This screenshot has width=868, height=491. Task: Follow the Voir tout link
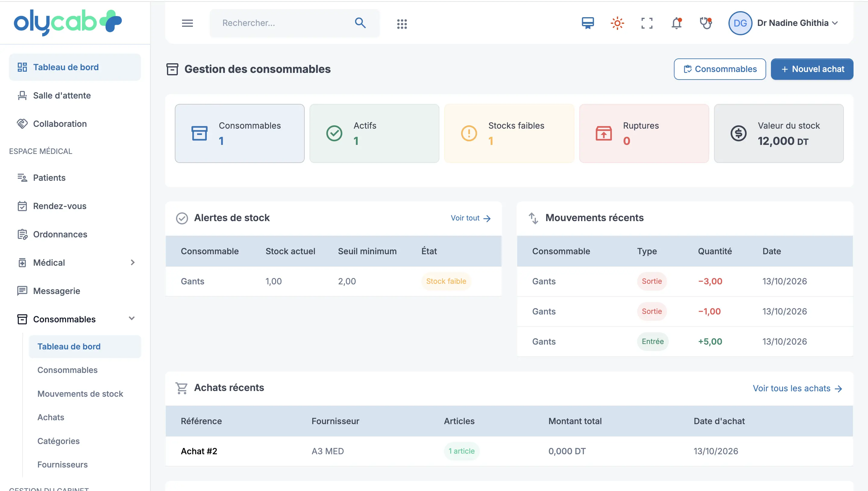pos(470,218)
